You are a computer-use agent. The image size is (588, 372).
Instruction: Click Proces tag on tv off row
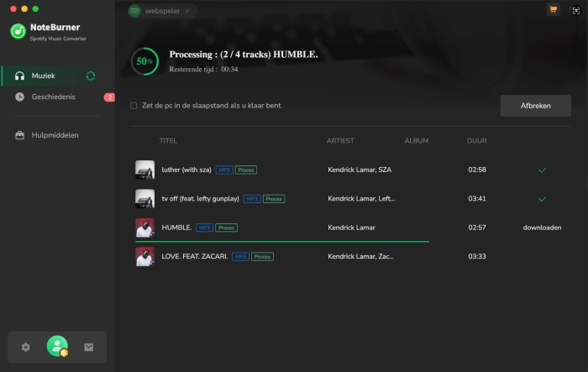coord(274,199)
